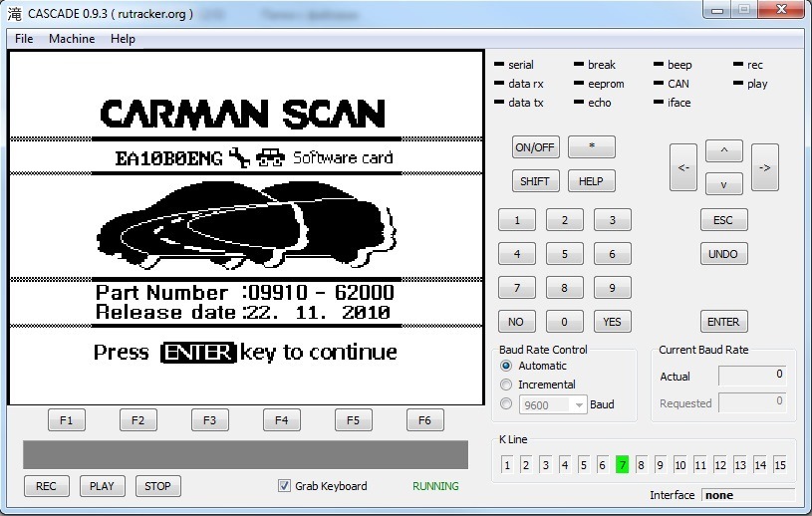This screenshot has width=812, height=516.
Task: Click the ON/OFF button
Action: 535,147
